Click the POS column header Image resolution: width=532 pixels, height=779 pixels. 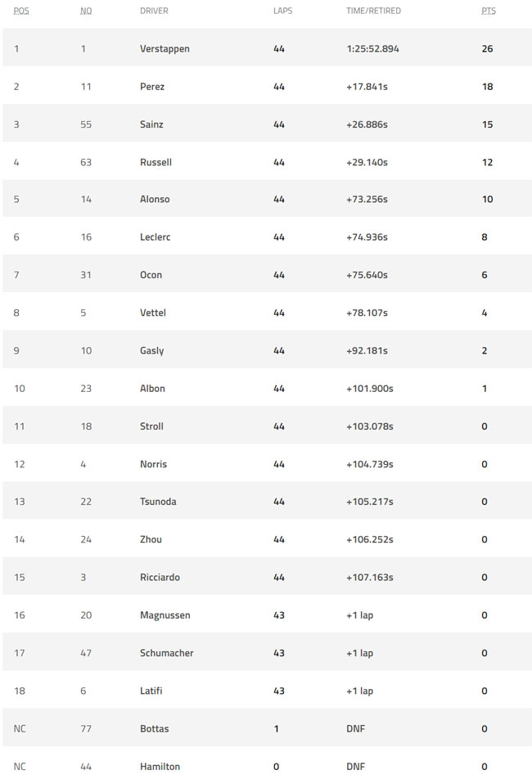pyautogui.click(x=20, y=11)
